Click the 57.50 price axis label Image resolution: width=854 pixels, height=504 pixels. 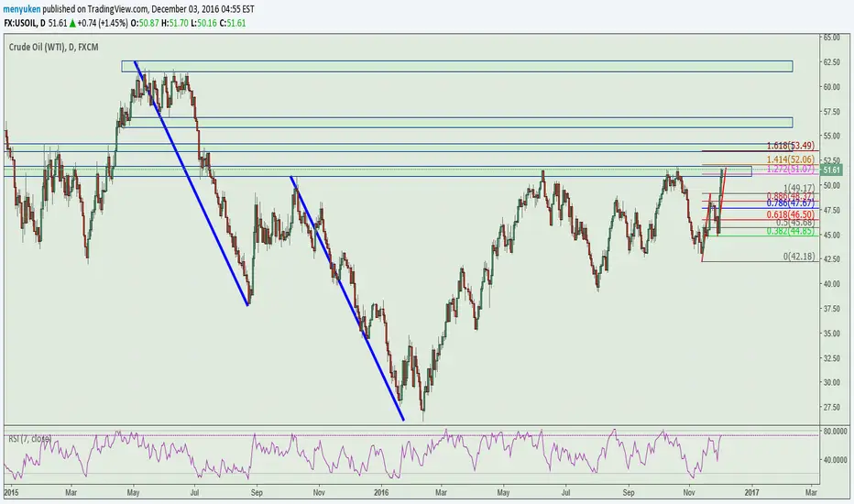click(831, 111)
